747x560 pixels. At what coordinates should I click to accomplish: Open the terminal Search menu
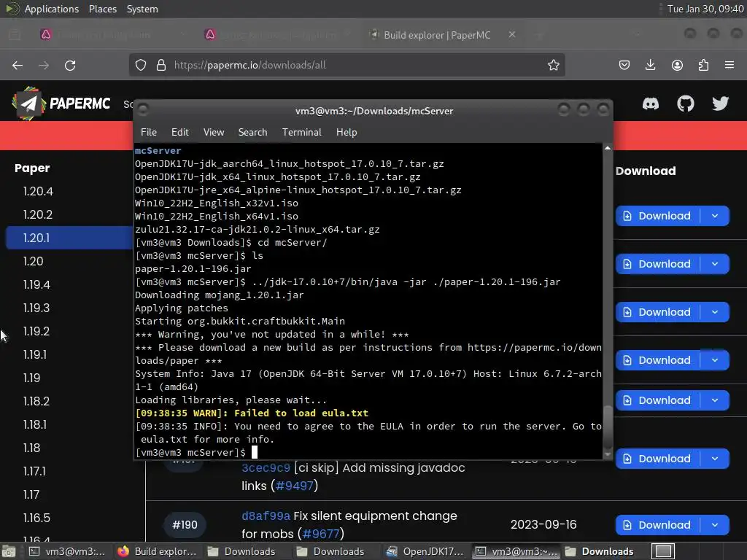coord(252,133)
